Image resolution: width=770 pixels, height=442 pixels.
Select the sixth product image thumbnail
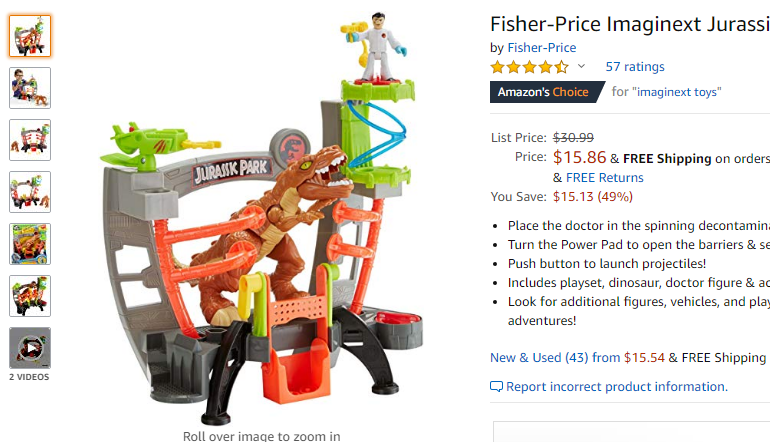click(30, 296)
